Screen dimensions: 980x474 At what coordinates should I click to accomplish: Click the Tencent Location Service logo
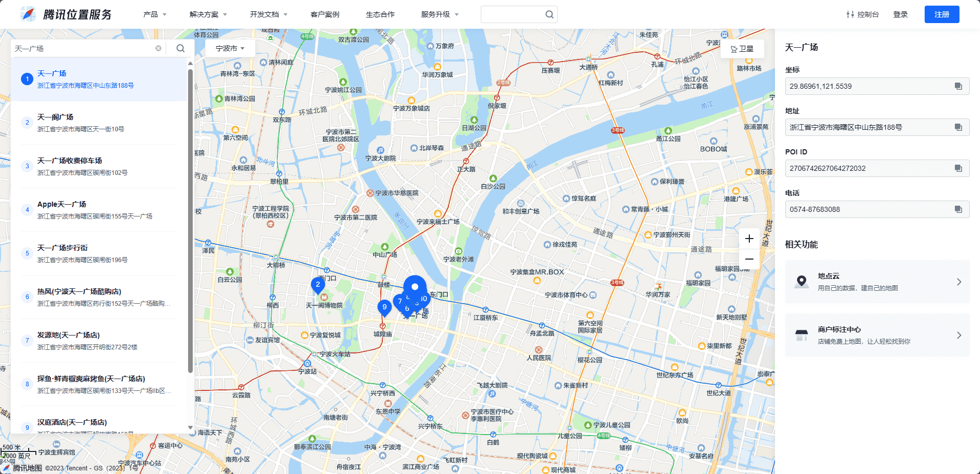(x=66, y=14)
